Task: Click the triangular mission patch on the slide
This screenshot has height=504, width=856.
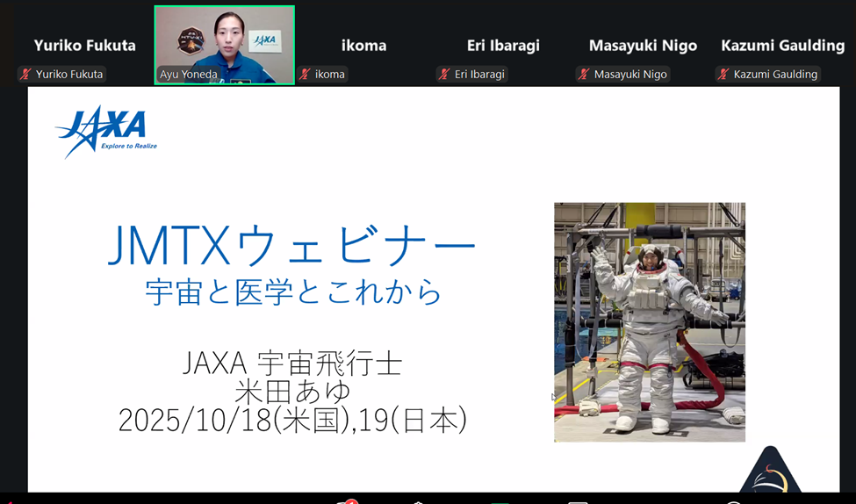Action: point(770,471)
